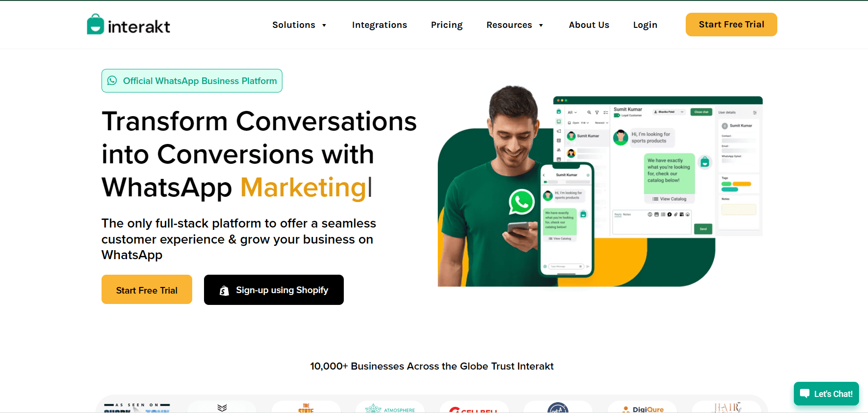Go to the Pricing page
The height and width of the screenshot is (413, 868).
click(447, 25)
